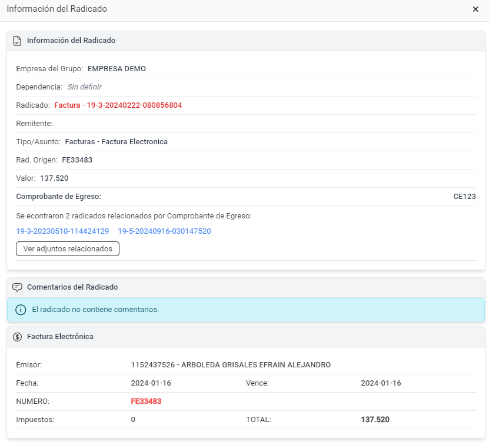Select the Rad. Origen value FE33483
Viewport: 489px width, 448px height.
click(x=77, y=160)
